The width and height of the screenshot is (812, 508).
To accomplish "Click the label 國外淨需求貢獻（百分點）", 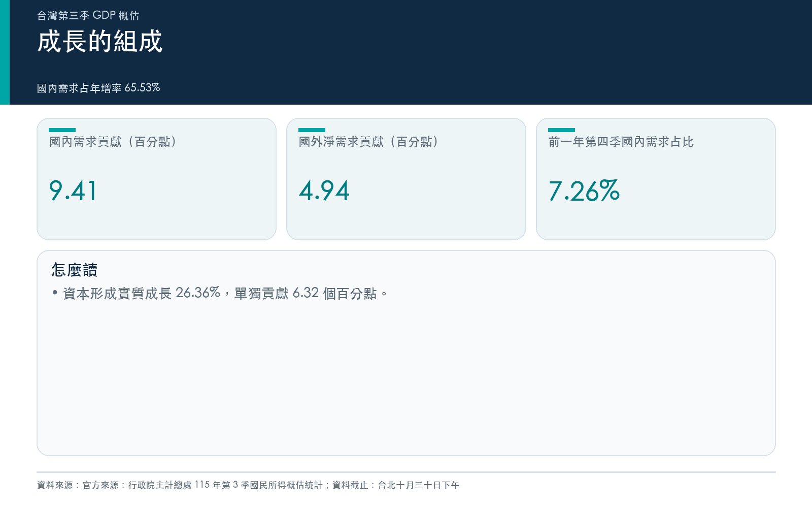I will [x=369, y=142].
